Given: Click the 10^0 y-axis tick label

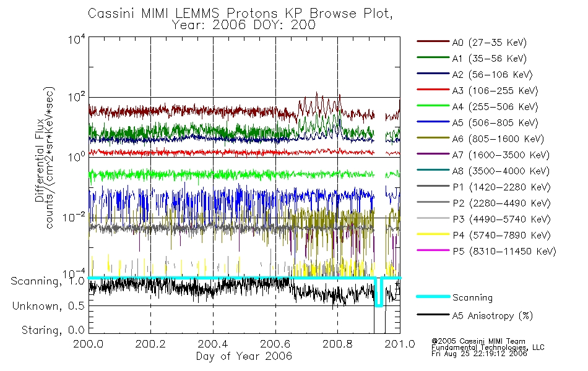Looking at the screenshot, I should click(77, 156).
